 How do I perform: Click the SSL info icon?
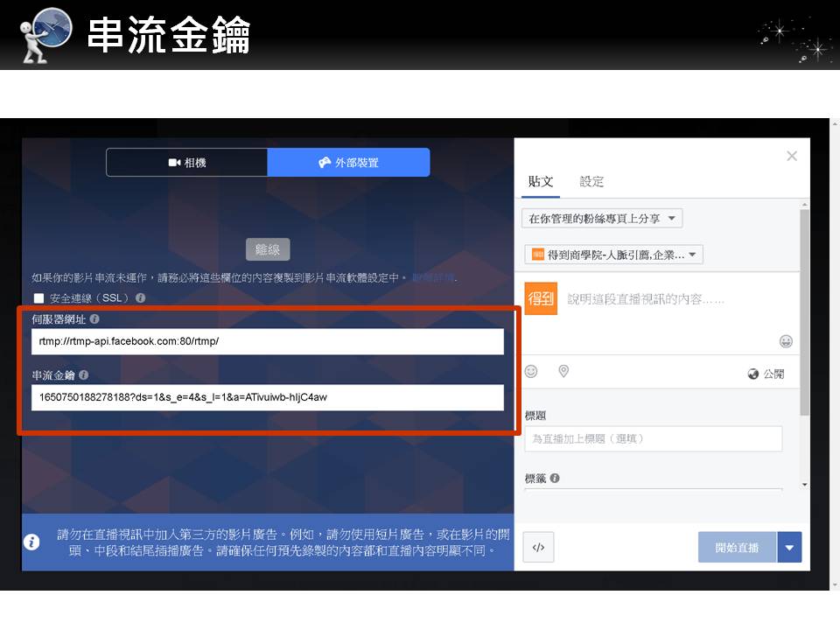pyautogui.click(x=140, y=297)
